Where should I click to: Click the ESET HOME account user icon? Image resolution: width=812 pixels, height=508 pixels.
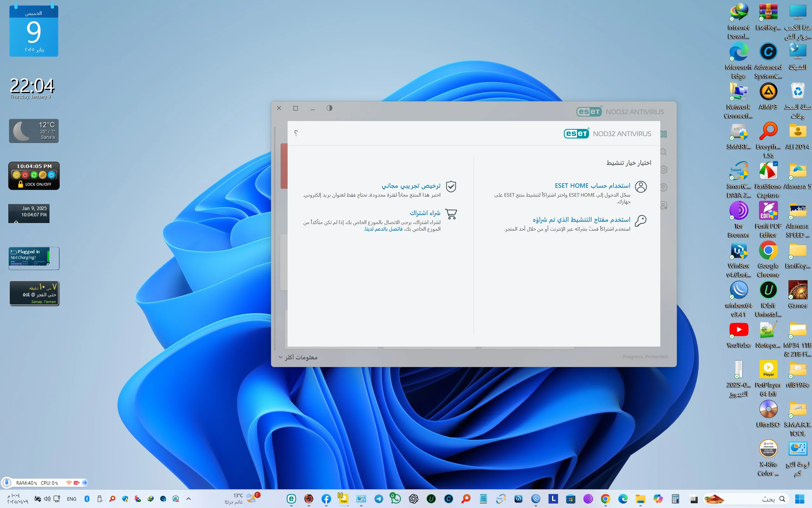[641, 186]
